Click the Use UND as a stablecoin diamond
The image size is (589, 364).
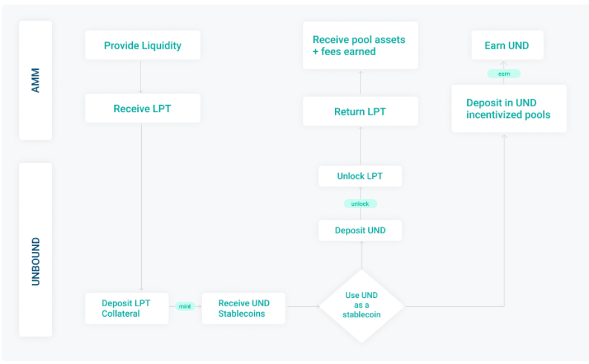[361, 305]
